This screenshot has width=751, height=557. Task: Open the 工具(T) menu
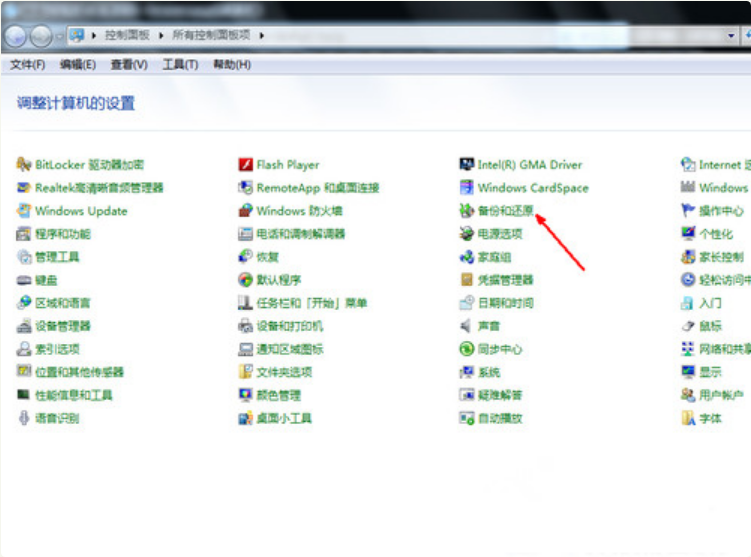(x=180, y=65)
